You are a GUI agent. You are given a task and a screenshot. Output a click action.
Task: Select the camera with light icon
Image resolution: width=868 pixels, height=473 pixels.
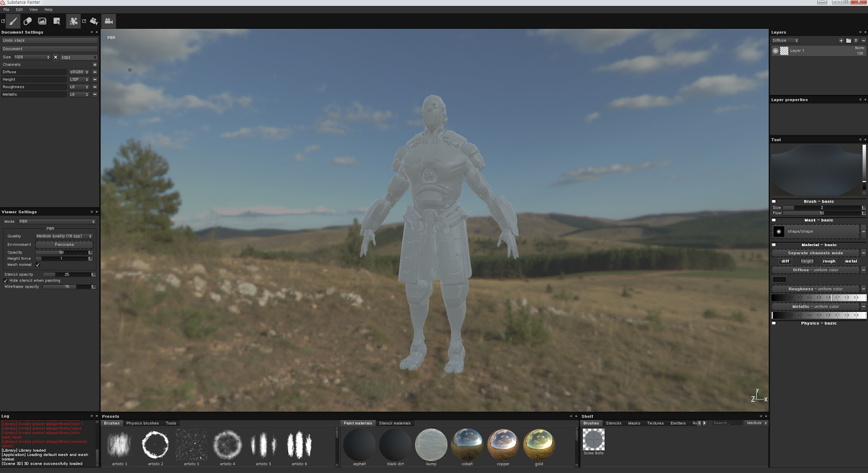point(94,21)
